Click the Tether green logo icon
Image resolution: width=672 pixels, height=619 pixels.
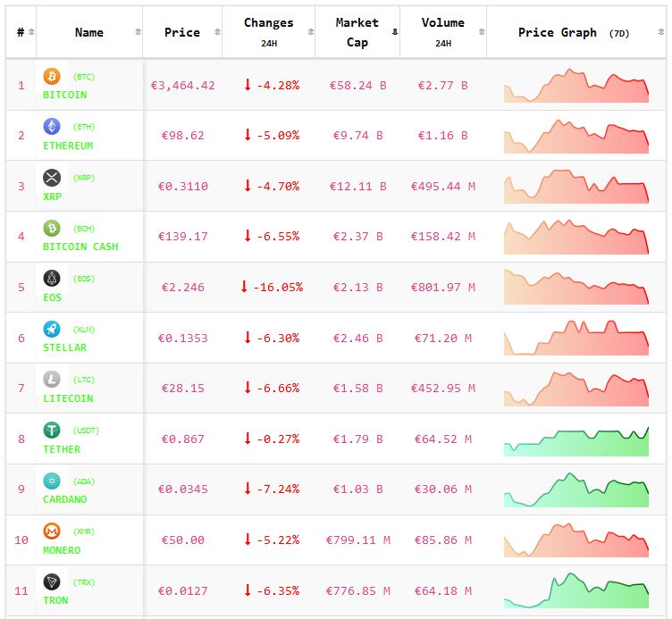click(x=52, y=431)
